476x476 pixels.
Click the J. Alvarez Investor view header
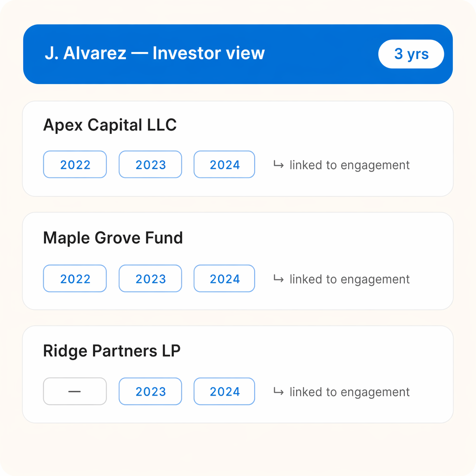(x=155, y=53)
